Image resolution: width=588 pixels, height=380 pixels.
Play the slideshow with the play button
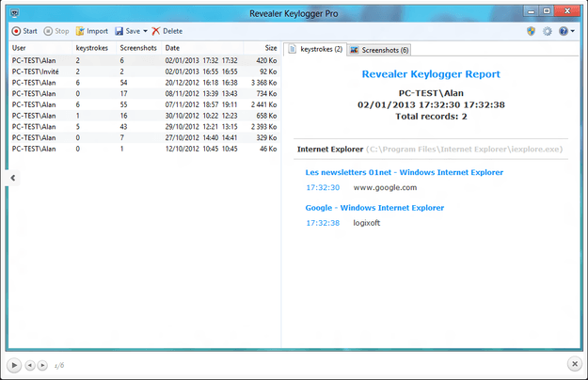pos(14,365)
